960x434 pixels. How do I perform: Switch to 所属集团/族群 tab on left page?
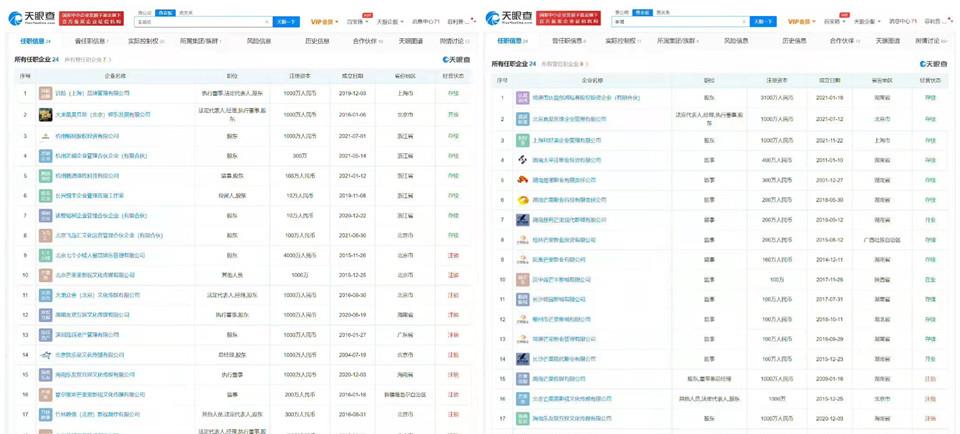[201, 42]
